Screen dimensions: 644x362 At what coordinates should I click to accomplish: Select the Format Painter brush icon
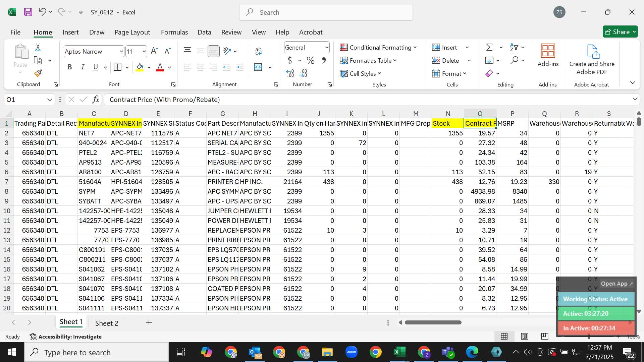tap(38, 73)
